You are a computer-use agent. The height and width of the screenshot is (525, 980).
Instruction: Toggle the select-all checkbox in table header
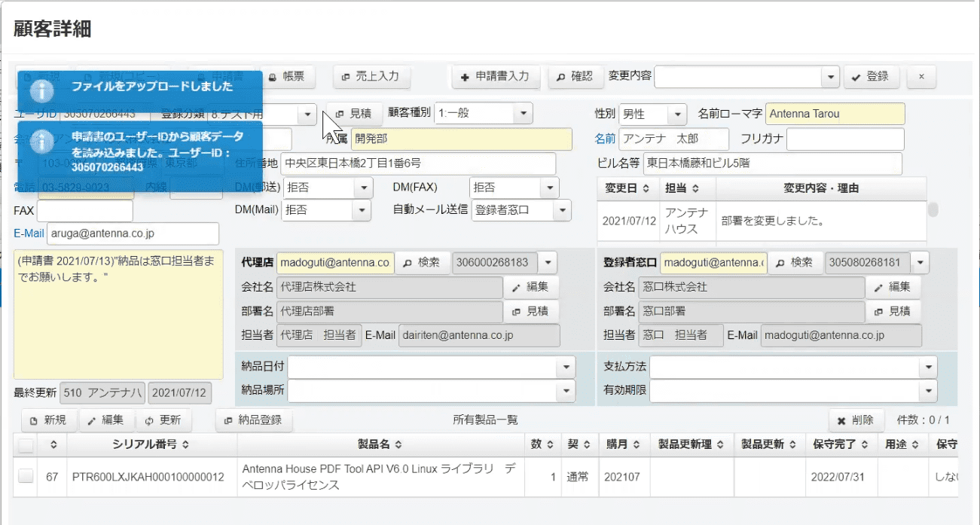point(26,445)
